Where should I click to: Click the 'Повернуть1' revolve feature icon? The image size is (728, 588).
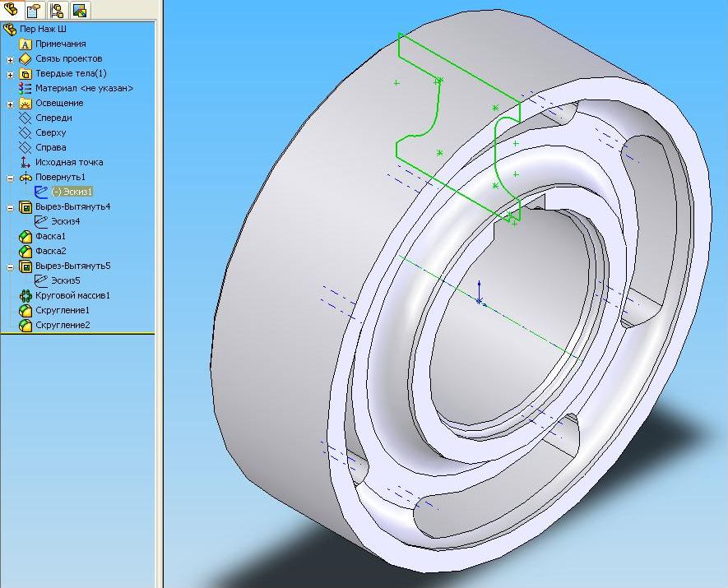[x=25, y=178]
